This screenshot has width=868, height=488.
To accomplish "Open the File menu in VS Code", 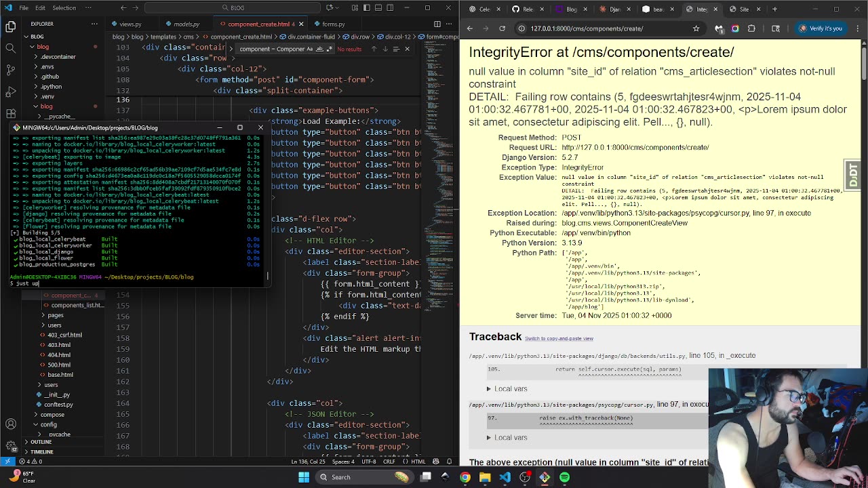I will tap(24, 7).
